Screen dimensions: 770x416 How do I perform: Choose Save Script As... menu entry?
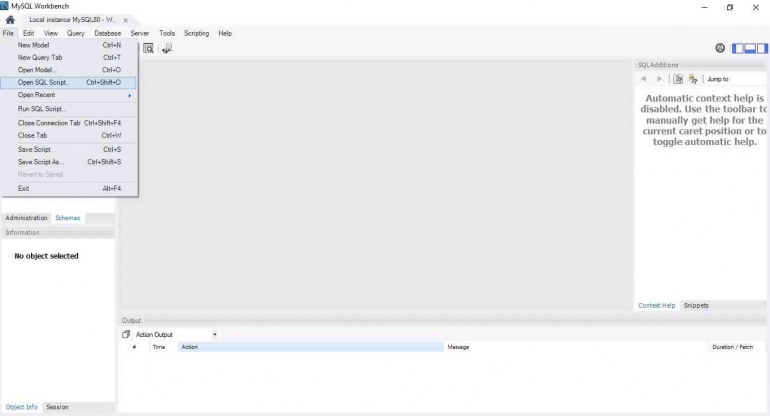pyautogui.click(x=69, y=162)
